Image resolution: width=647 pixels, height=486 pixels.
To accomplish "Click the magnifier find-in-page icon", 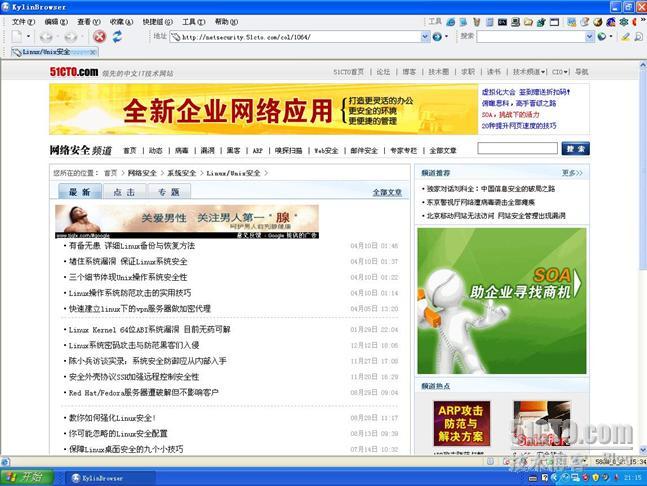I will pyautogui.click(x=638, y=37).
